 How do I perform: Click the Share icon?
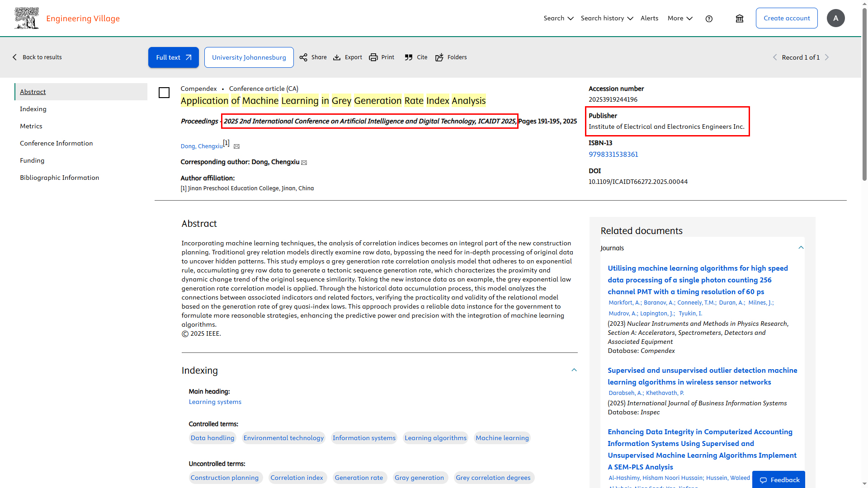303,57
